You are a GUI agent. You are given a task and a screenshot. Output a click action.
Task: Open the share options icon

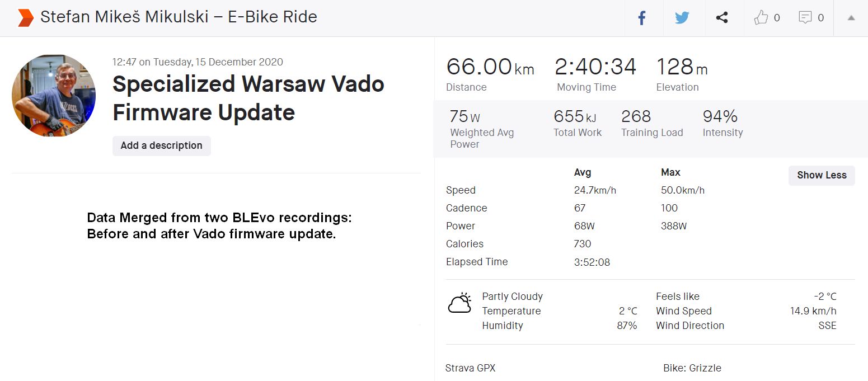(722, 18)
